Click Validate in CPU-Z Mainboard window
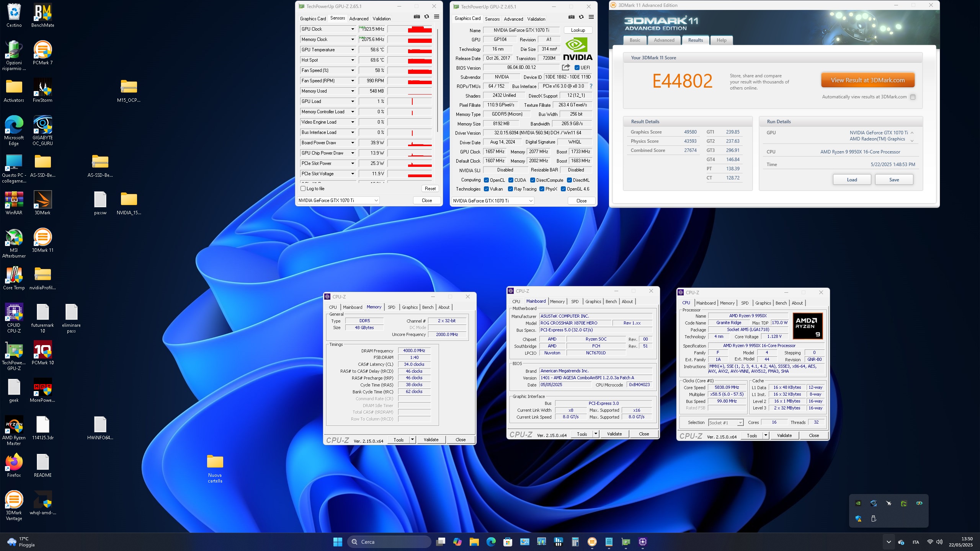This screenshot has width=980, height=551. coord(614,434)
